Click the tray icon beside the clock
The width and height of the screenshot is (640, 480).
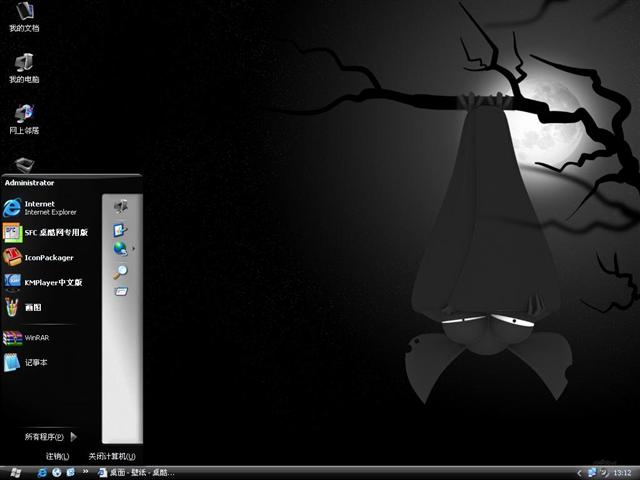click(x=604, y=473)
